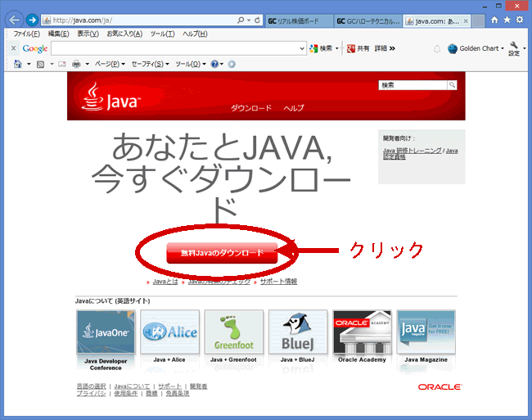Click the Google toolbar search input
Image resolution: width=532 pixels, height=420 pixels.
pos(175,48)
